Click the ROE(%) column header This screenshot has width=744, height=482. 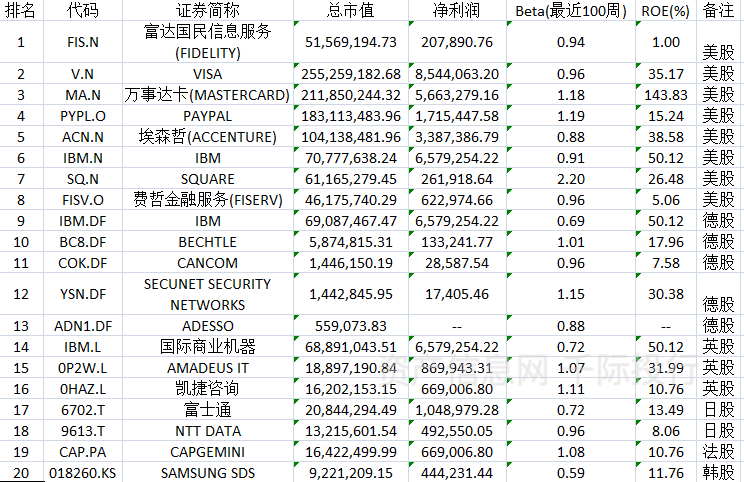(x=665, y=11)
